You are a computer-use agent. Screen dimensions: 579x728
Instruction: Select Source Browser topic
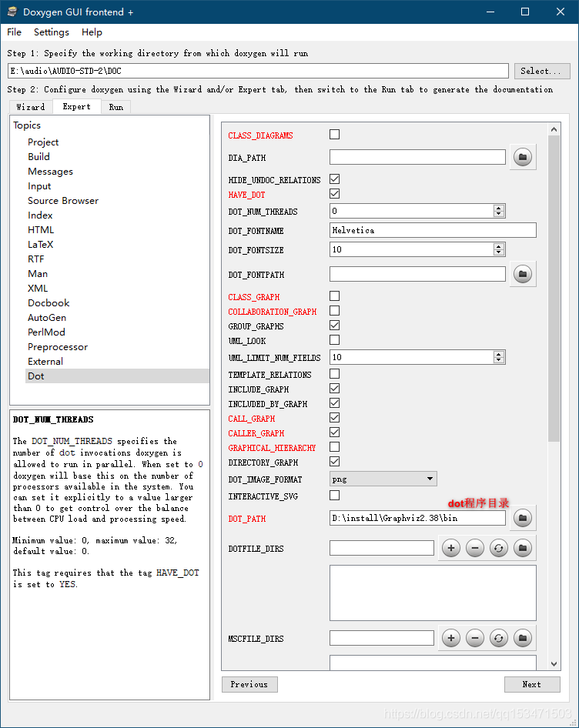63,201
